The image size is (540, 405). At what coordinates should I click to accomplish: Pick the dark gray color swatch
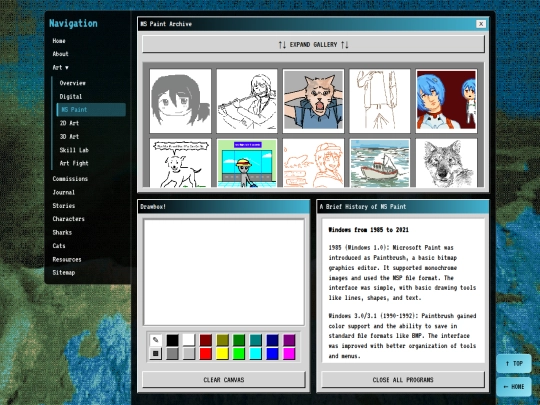173,353
